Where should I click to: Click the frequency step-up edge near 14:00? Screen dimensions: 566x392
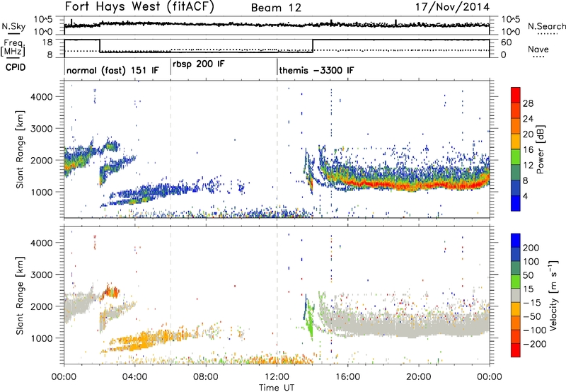coord(313,46)
